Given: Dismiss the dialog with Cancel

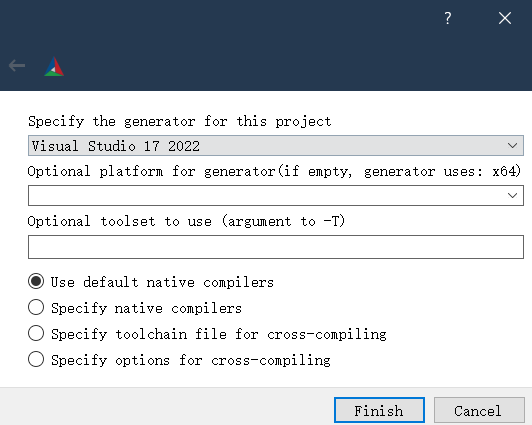Looking at the screenshot, I should 479,410.
